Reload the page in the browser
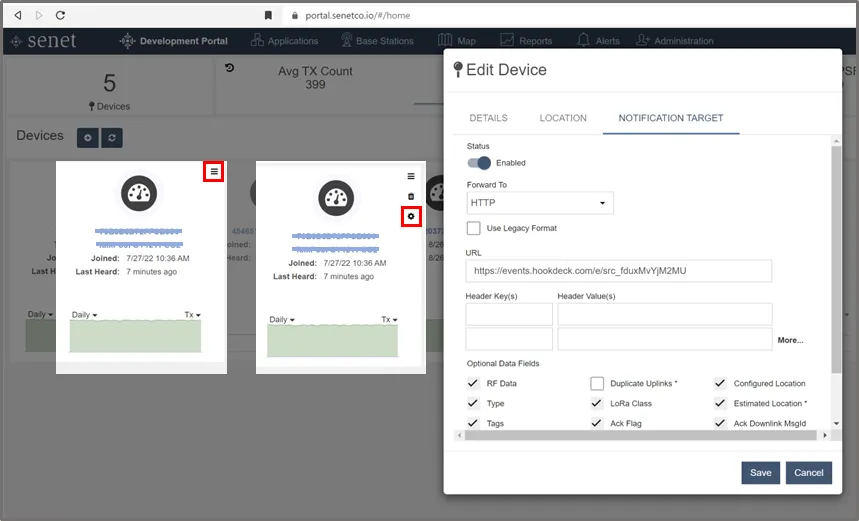The image size is (859, 521). coord(60,15)
